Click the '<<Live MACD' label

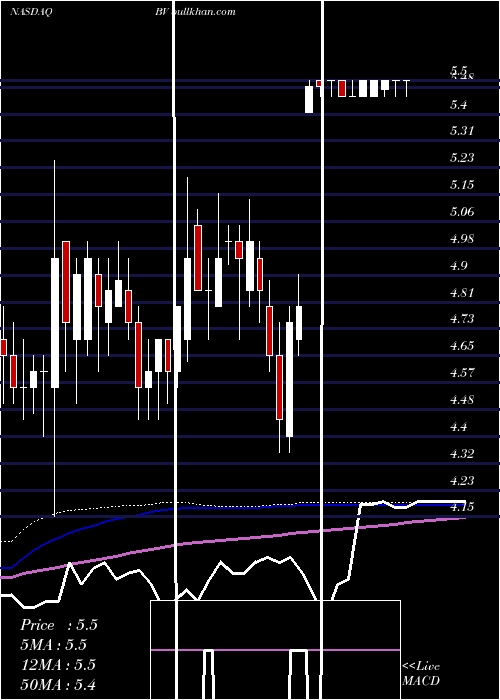[421, 674]
